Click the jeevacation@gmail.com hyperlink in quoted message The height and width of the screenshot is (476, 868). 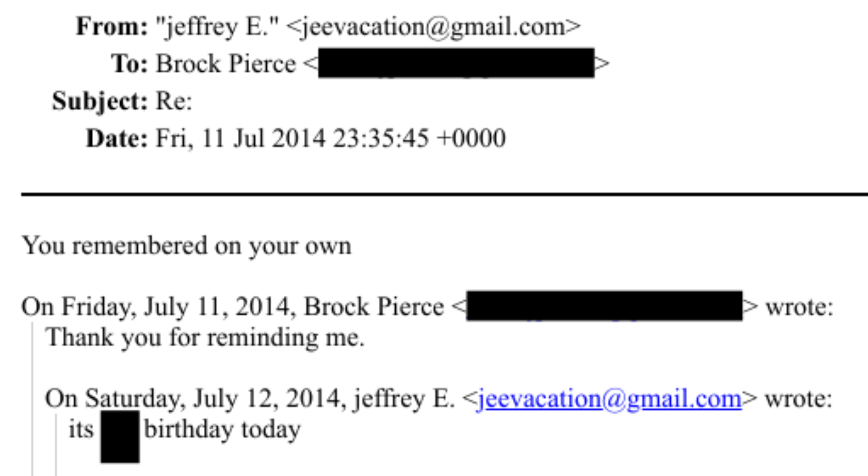(609, 399)
